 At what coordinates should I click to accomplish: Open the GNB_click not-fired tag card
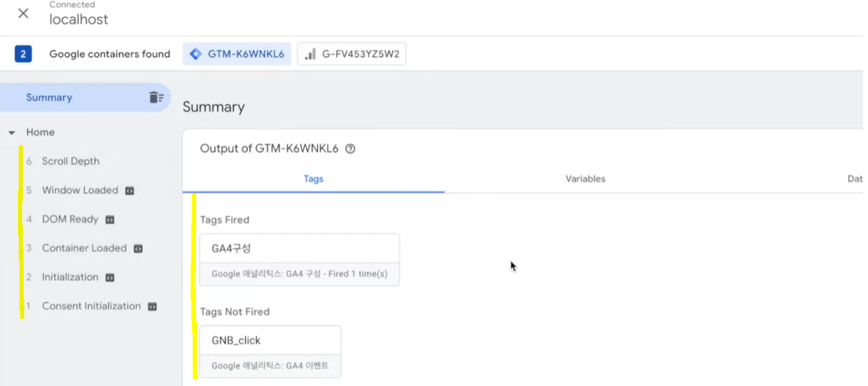pyautogui.click(x=270, y=351)
